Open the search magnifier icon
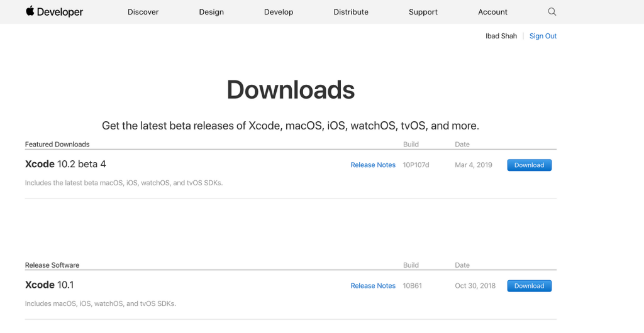This screenshot has width=644, height=333. [552, 12]
